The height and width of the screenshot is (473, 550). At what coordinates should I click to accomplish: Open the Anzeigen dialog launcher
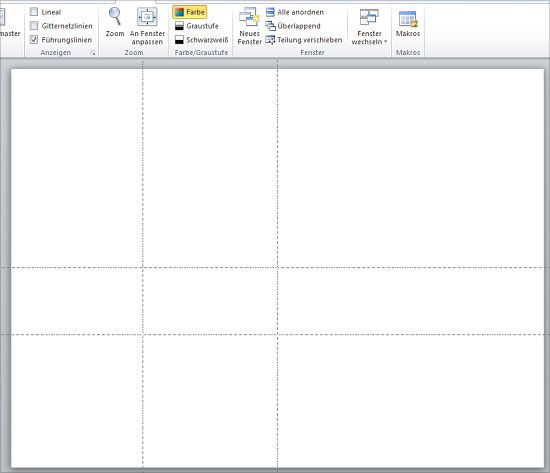tap(93, 53)
